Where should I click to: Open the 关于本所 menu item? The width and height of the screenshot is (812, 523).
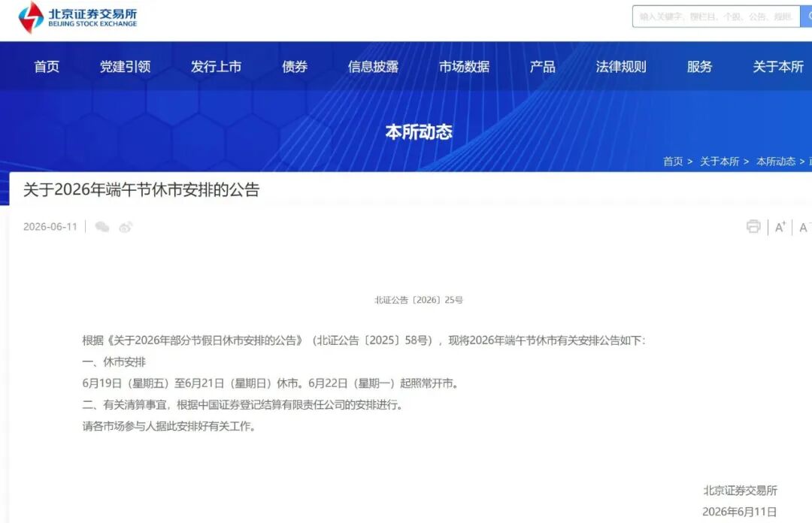778,67
